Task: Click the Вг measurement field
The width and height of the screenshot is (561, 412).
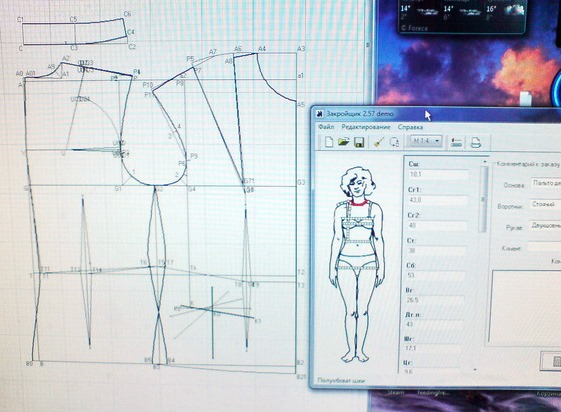Action: 435,300
